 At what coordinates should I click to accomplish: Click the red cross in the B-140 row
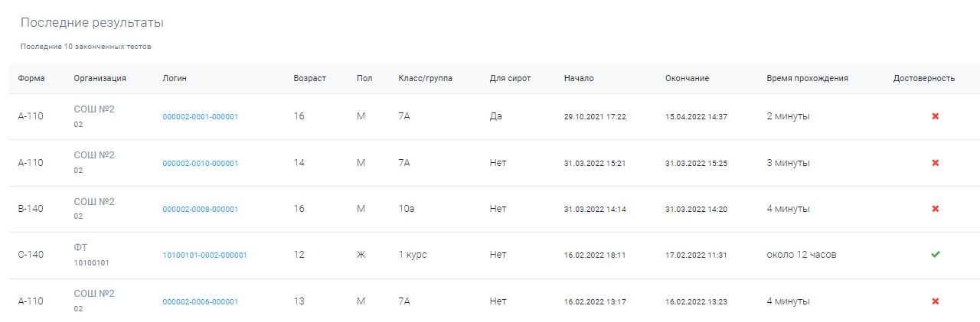(x=935, y=209)
